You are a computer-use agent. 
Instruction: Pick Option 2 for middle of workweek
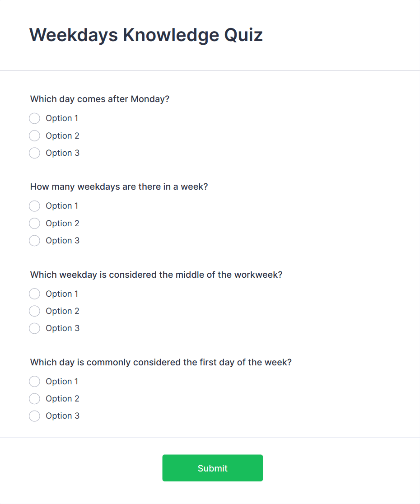click(x=34, y=311)
